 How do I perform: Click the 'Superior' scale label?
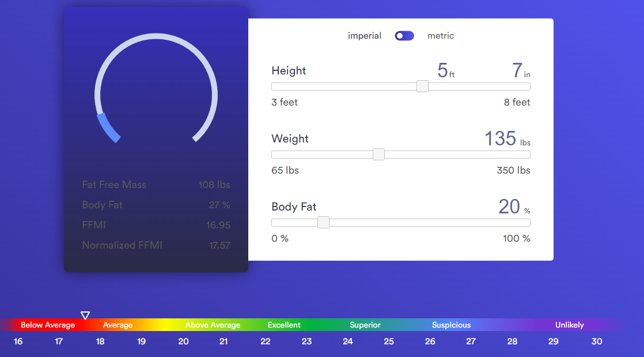pos(365,325)
